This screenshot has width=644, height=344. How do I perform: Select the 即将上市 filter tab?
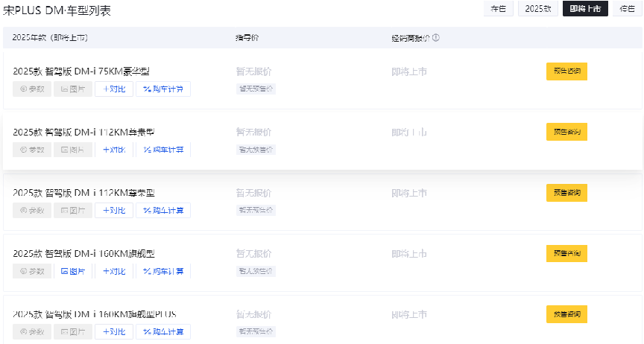(585, 9)
